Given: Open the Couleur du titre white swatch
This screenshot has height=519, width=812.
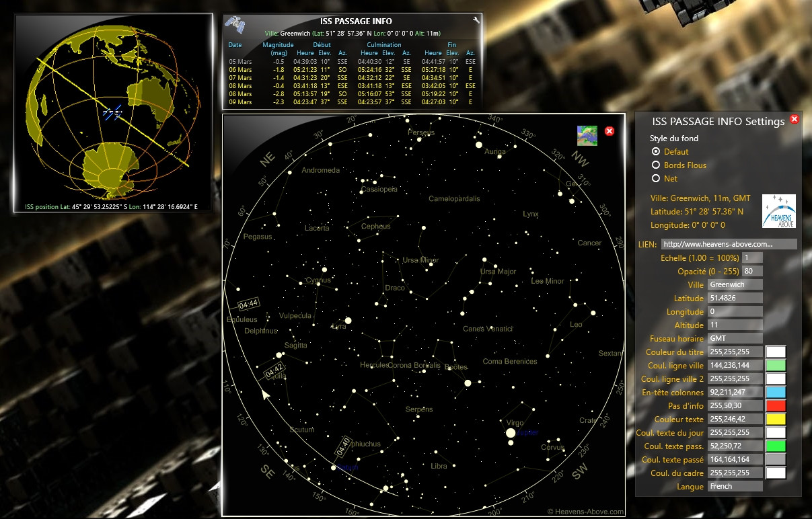Looking at the screenshot, I should click(x=776, y=352).
